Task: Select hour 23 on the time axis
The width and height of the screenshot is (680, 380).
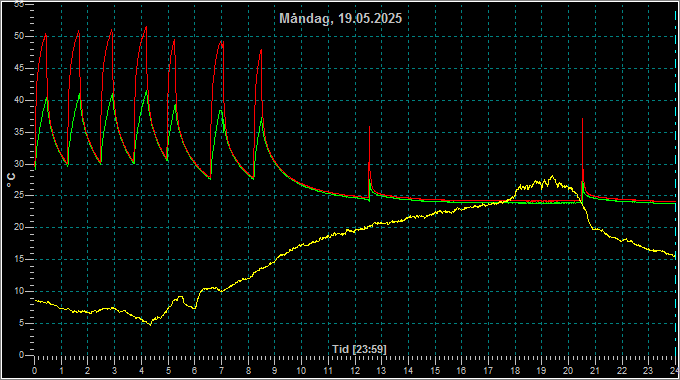Action: point(648,371)
